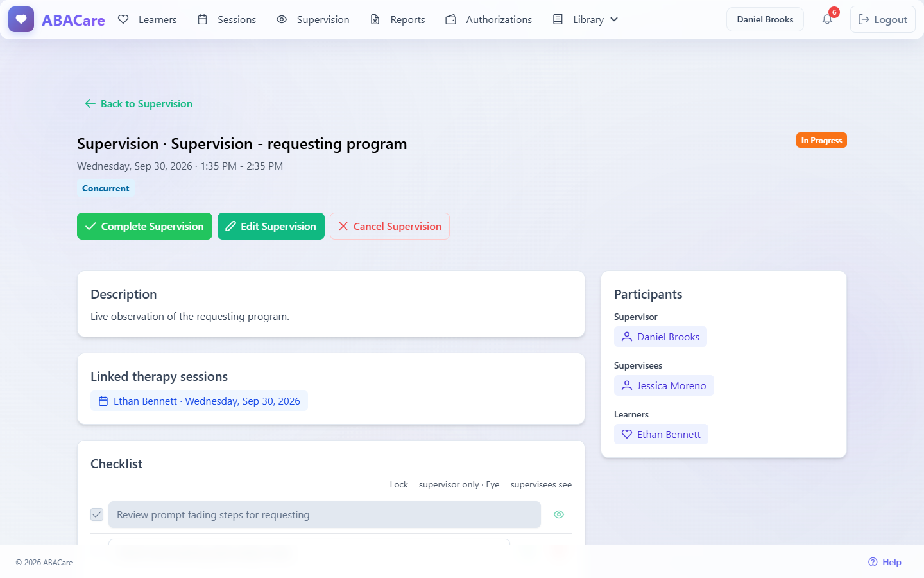Open Daniel Brooks user profile button
The image size is (924, 578).
pyautogui.click(x=765, y=19)
